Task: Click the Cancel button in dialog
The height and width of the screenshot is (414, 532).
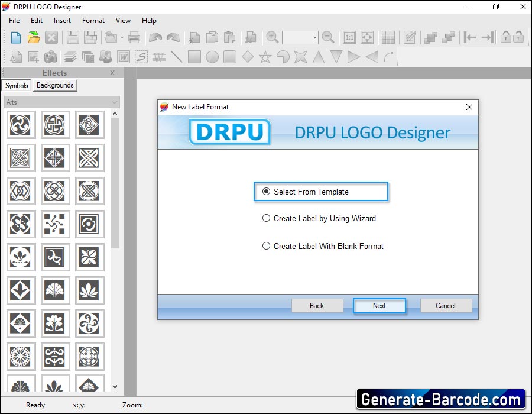Action: pyautogui.click(x=446, y=306)
